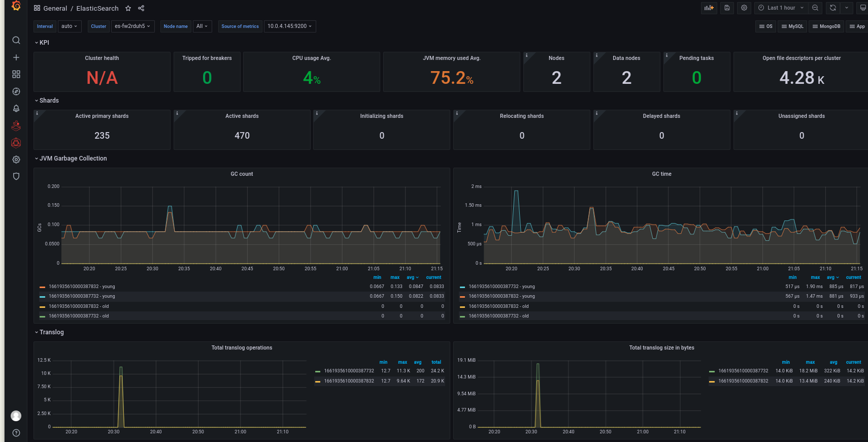Toggle translog operations series 1661935610000387732
Image resolution: width=868 pixels, height=442 pixels.
click(x=349, y=371)
